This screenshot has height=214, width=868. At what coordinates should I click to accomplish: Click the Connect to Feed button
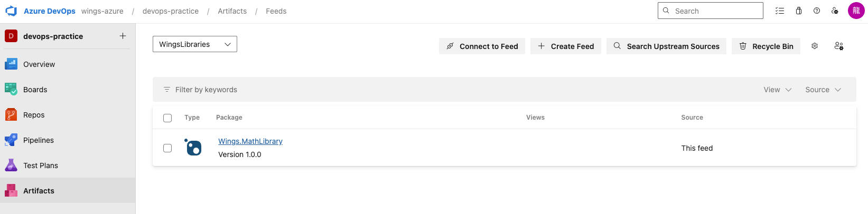tap(482, 46)
